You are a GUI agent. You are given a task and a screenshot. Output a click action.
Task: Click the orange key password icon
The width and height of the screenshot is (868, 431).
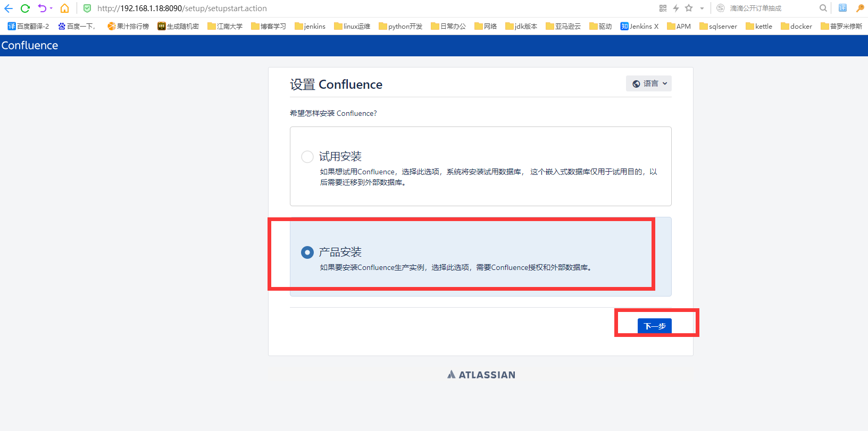860,8
